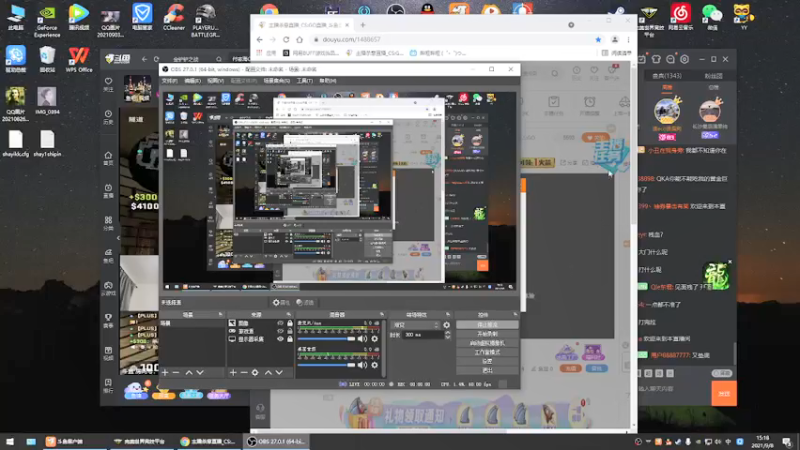Move the selected source up
The height and width of the screenshot is (450, 800).
268,373
